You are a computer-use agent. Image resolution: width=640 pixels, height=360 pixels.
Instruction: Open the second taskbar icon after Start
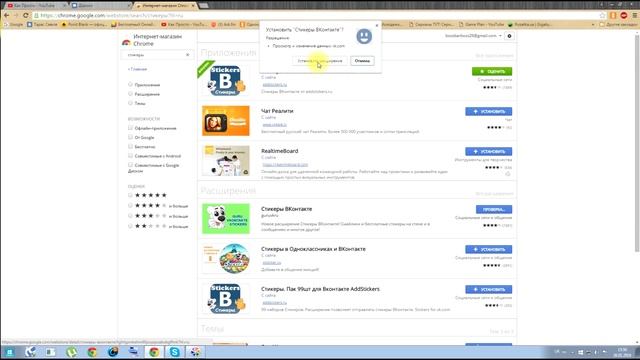pyautogui.click(x=51, y=352)
